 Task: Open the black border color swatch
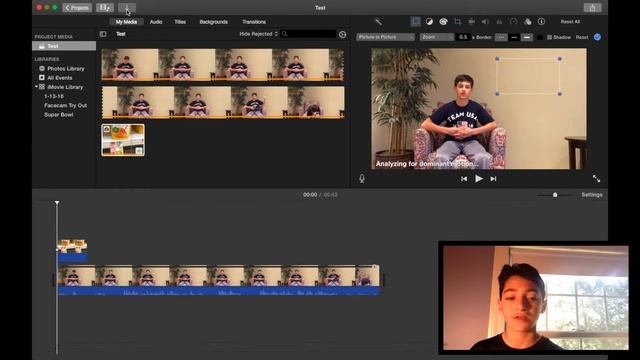540,38
